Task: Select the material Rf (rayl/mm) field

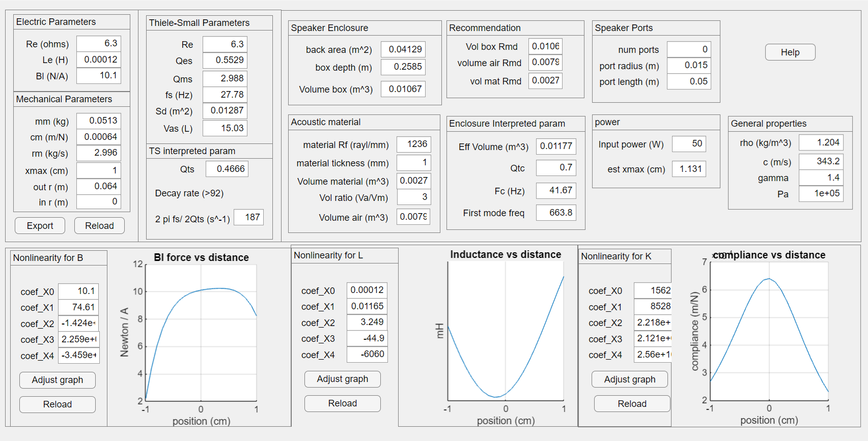Action: [413, 144]
